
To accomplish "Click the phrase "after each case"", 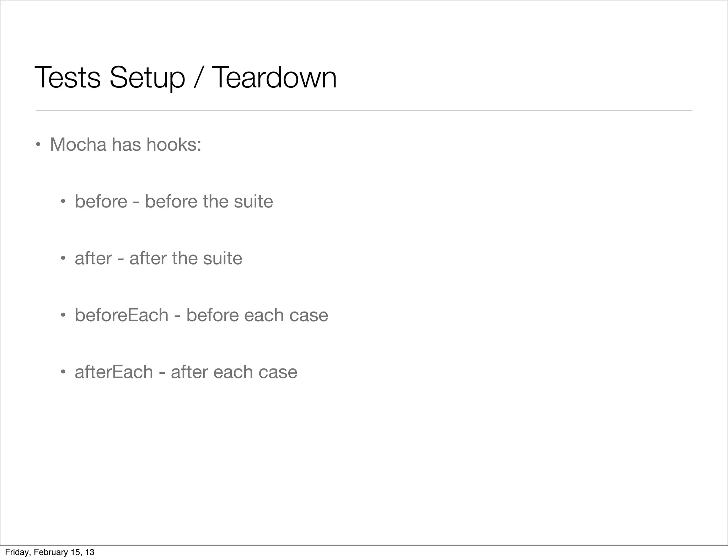I will pos(234,372).
